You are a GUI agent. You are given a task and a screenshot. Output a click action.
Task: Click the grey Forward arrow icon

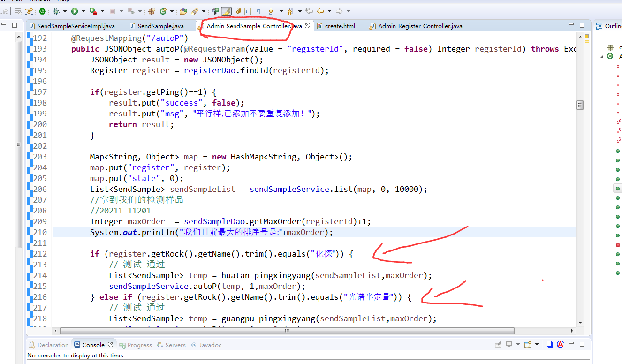339,11
